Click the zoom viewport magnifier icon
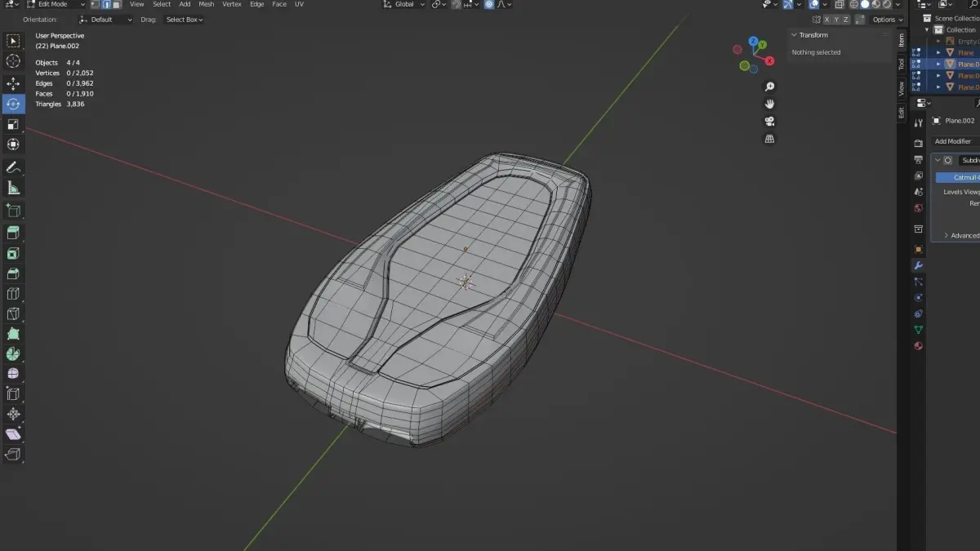 [769, 87]
